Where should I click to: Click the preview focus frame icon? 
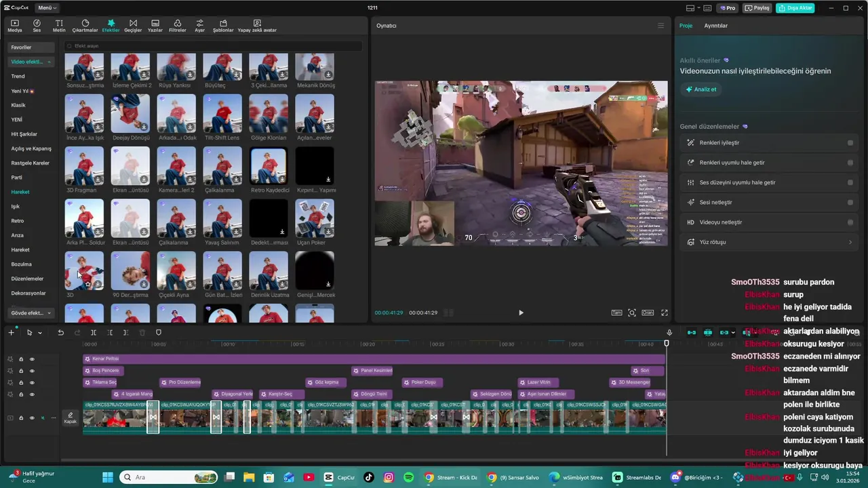632,312
